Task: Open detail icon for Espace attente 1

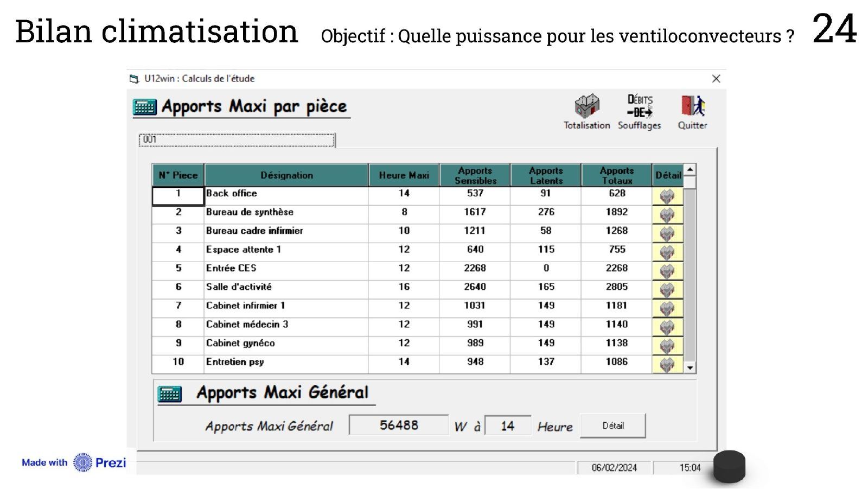Action: [667, 252]
